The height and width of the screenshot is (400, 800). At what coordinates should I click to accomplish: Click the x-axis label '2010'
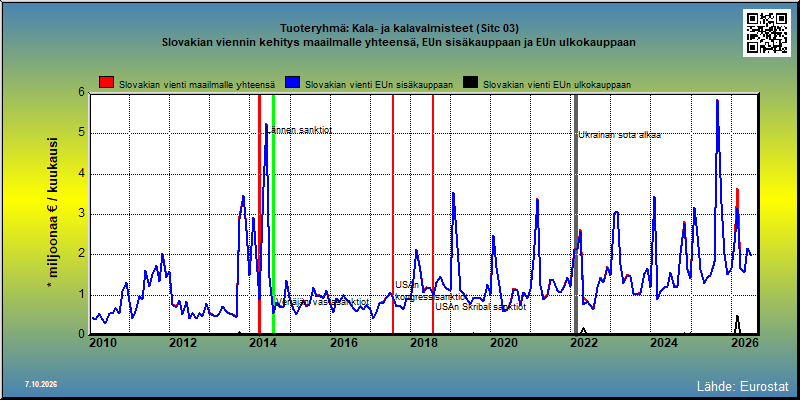(103, 343)
